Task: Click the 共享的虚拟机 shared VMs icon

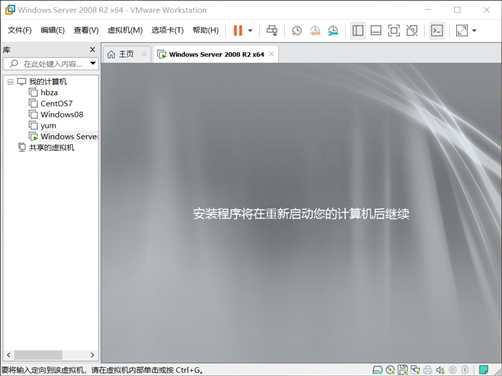Action: click(x=22, y=147)
